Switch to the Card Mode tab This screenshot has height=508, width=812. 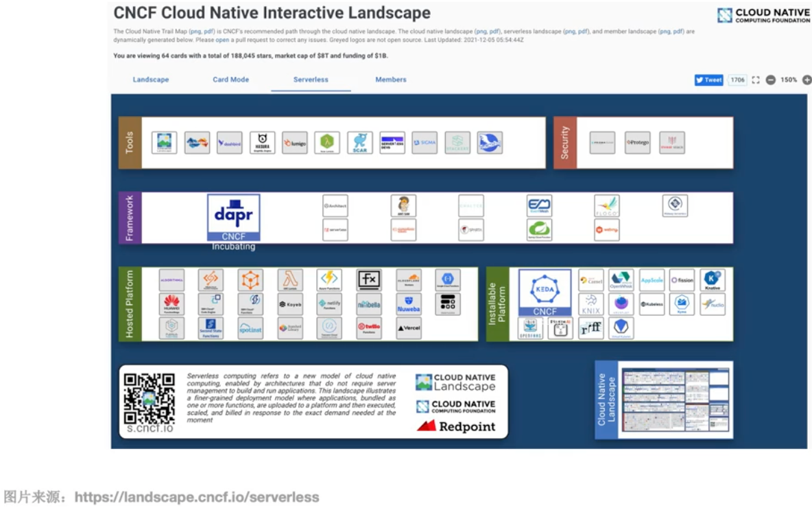pyautogui.click(x=231, y=80)
